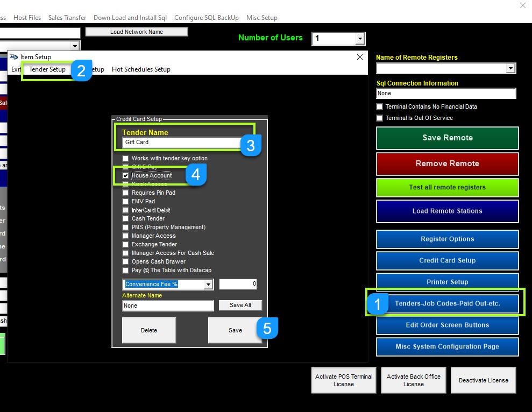Click the red Remove Remote button
The width and height of the screenshot is (532, 412).
pos(447,164)
